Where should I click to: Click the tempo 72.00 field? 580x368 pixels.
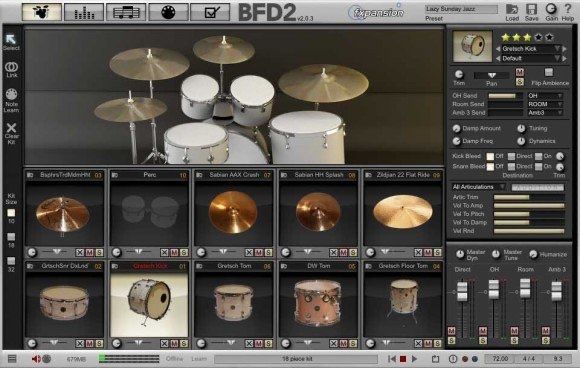coord(500,359)
